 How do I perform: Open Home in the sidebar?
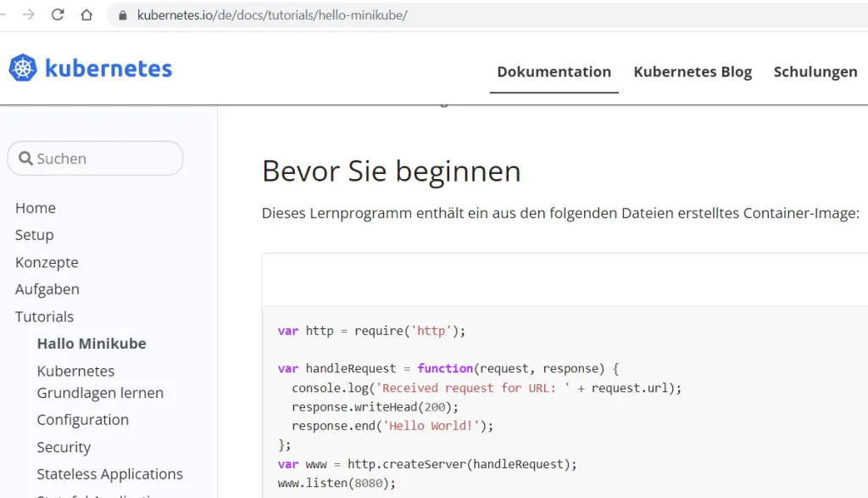pyautogui.click(x=36, y=208)
